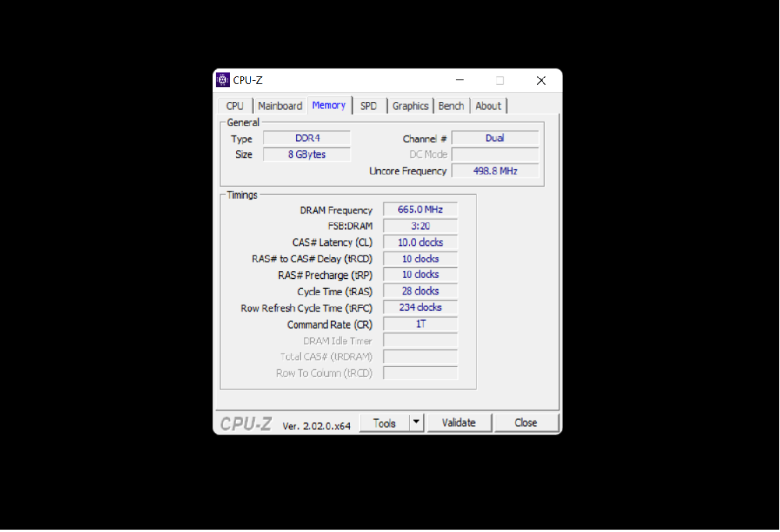Select the DDR4 memory type value
This screenshot has width=780, height=532.
coord(307,138)
